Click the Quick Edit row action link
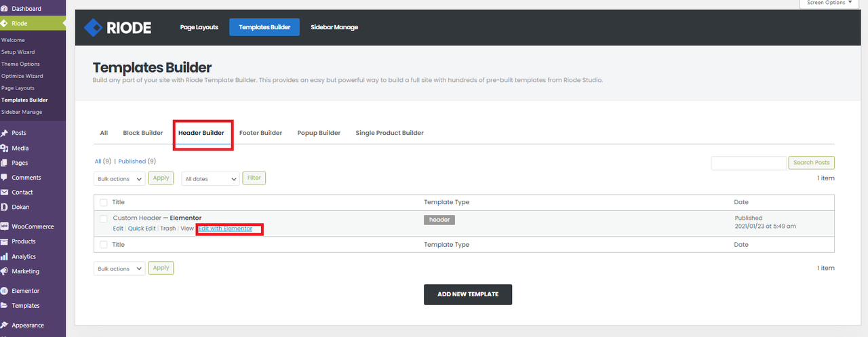868x337 pixels. click(x=142, y=229)
